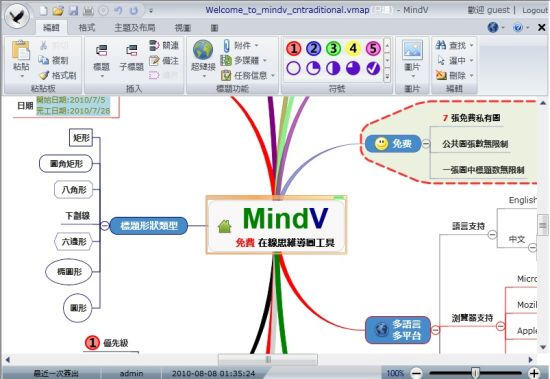
Task: Click the 超鏈接 hyperlink globe icon
Action: tap(203, 50)
